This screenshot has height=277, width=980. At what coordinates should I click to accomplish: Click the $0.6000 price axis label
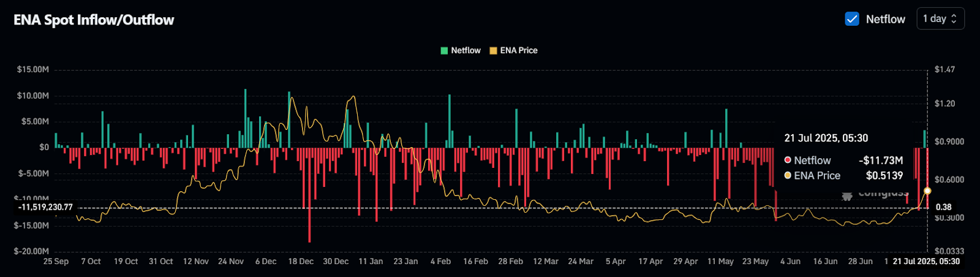(x=949, y=180)
